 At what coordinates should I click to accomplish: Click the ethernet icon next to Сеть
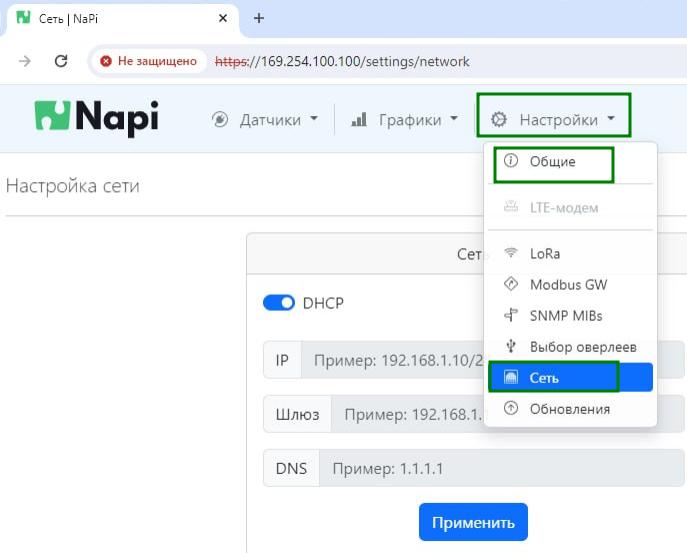pyautogui.click(x=510, y=377)
